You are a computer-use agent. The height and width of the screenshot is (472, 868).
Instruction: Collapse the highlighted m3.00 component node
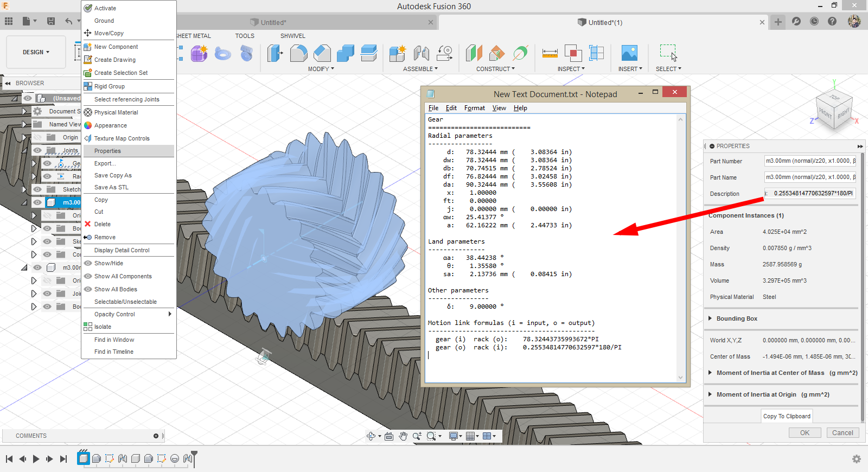click(x=24, y=202)
